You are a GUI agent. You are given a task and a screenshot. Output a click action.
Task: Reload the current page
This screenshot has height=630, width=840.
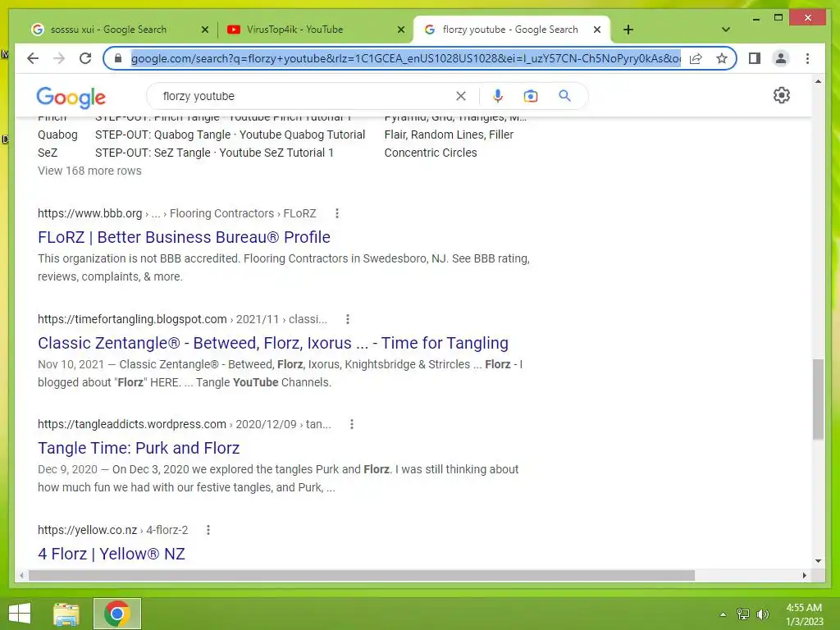click(x=85, y=58)
